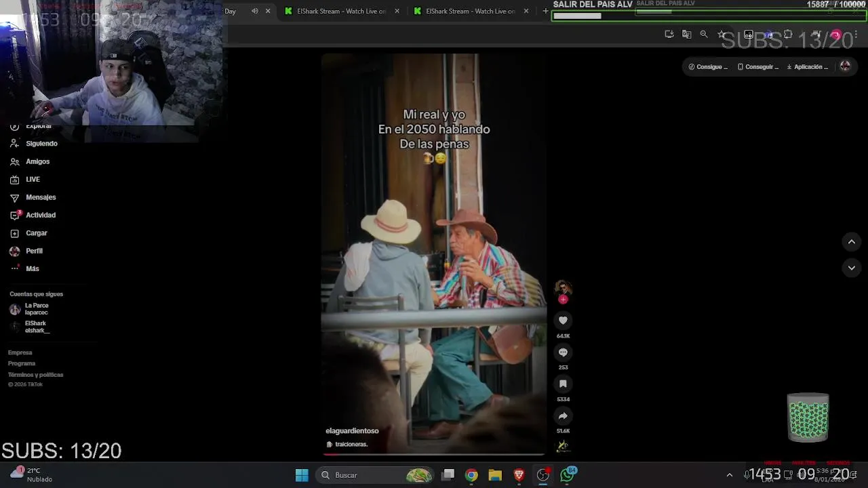Mute the Day browser tab speaker icon

[255, 11]
